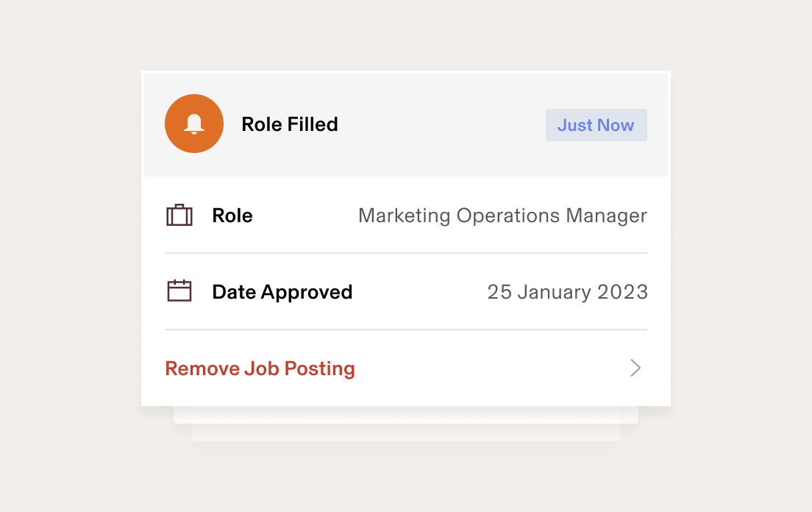Select the Date Approved label
812x512 pixels.
[282, 291]
